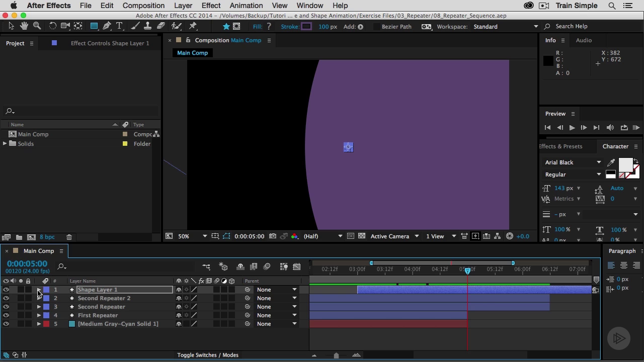Open the 50% magnification dropdown
The width and height of the screenshot is (644, 362).
(x=192, y=236)
